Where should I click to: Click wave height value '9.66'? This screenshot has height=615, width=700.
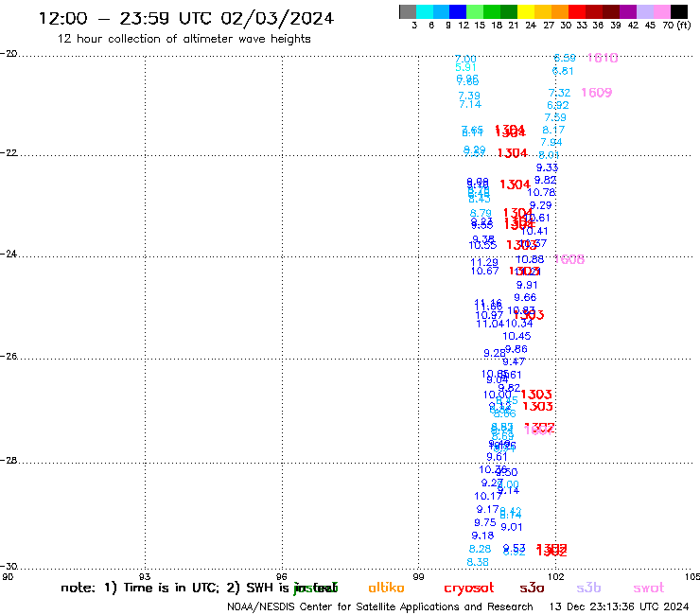click(525, 297)
